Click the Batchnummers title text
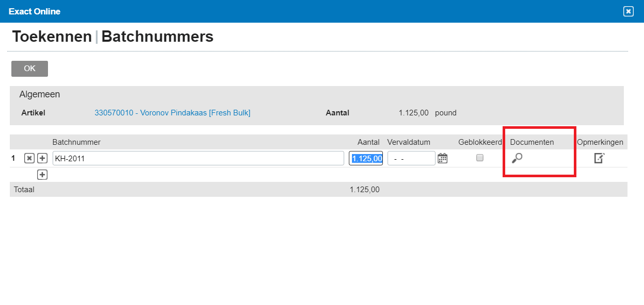 point(157,37)
